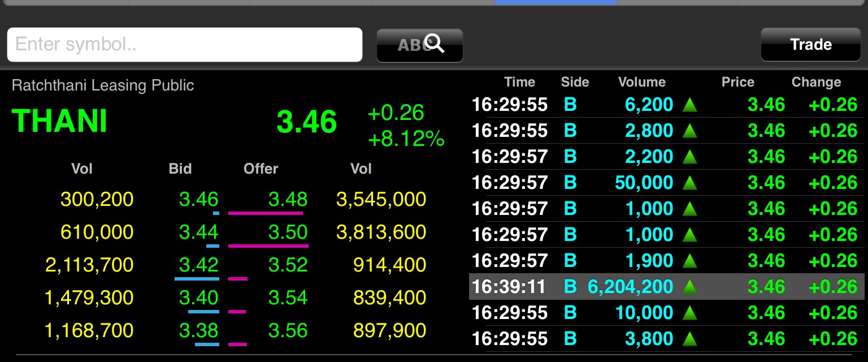Tap the up arrow beside 1,900
Image resolution: width=868 pixels, height=362 pixels.
coord(689,261)
